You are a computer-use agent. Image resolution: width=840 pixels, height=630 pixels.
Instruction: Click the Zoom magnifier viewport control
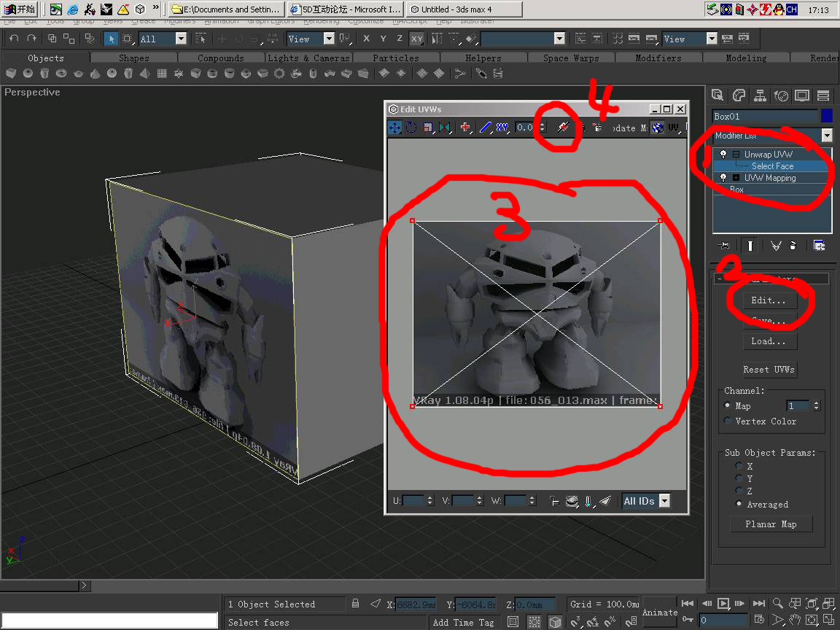point(777,604)
